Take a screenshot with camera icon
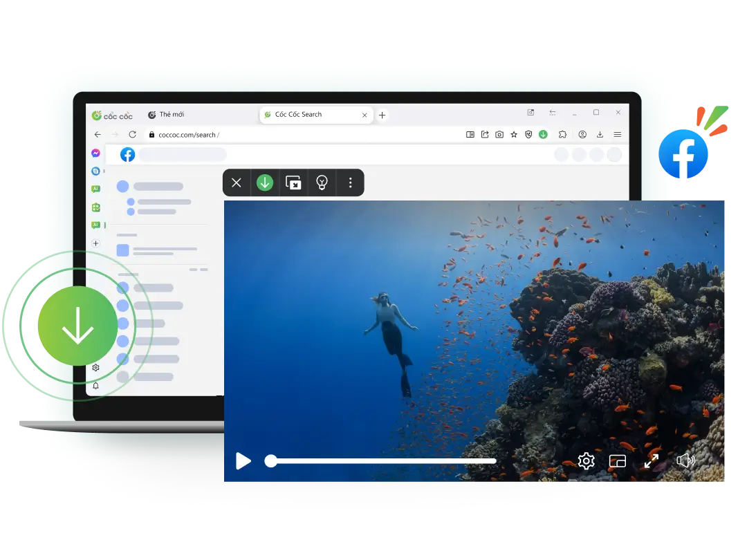 coord(499,135)
